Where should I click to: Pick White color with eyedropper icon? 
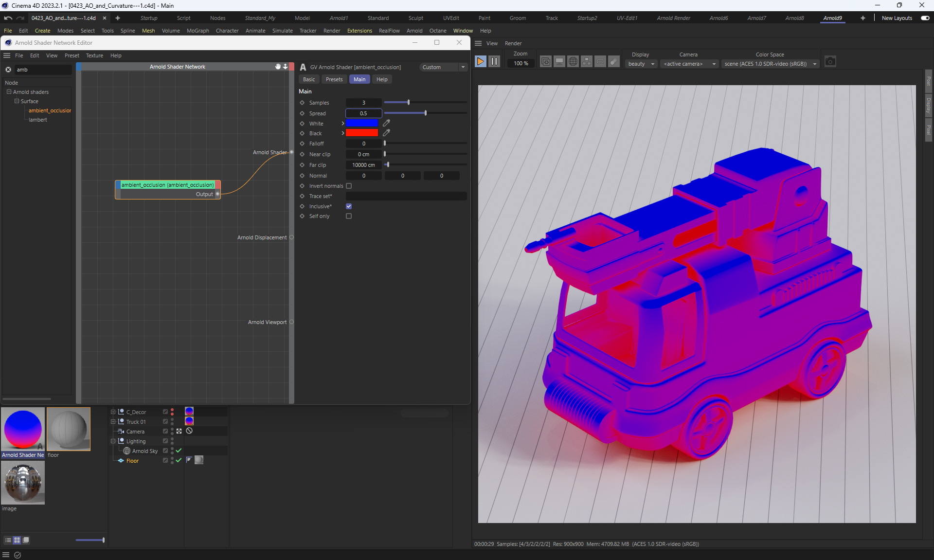(x=386, y=123)
